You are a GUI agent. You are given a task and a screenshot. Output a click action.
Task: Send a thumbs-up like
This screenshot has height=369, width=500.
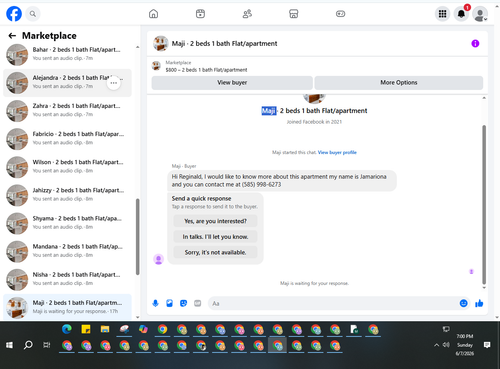[x=479, y=303]
